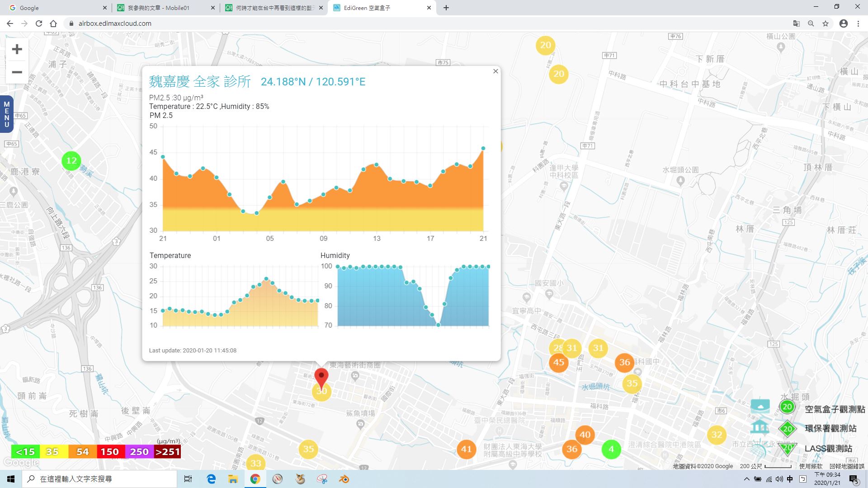868x488 pixels.
Task: Open the Windows Start menu
Action: point(11,479)
